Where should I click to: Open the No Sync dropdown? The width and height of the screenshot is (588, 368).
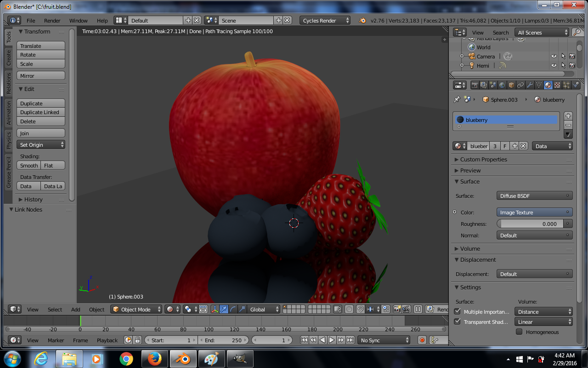click(x=384, y=340)
